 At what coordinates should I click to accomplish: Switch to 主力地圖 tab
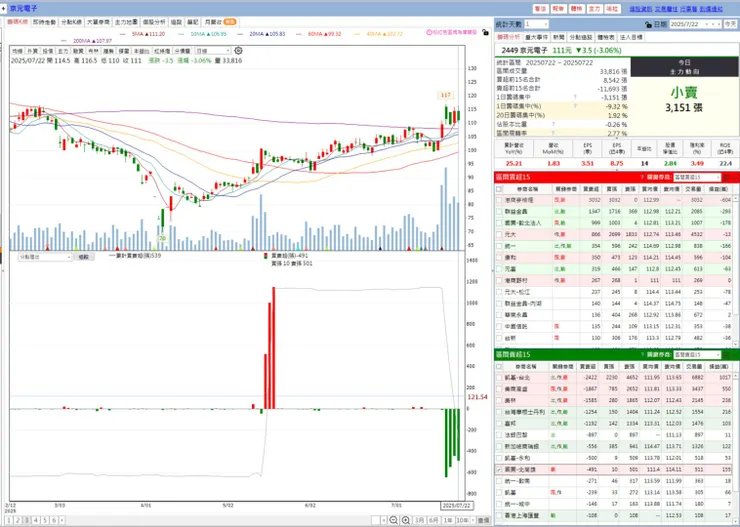(126, 22)
